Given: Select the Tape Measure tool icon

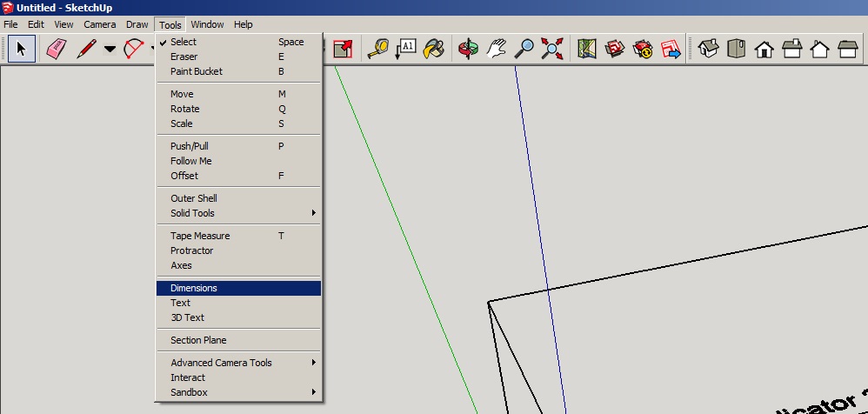Looking at the screenshot, I should [x=377, y=49].
